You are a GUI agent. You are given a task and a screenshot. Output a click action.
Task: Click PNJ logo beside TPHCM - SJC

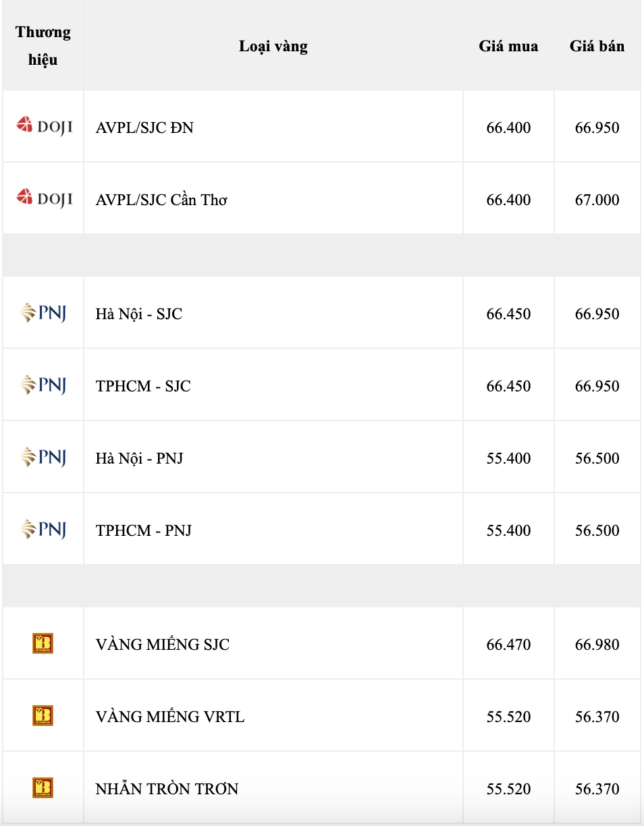click(x=44, y=385)
